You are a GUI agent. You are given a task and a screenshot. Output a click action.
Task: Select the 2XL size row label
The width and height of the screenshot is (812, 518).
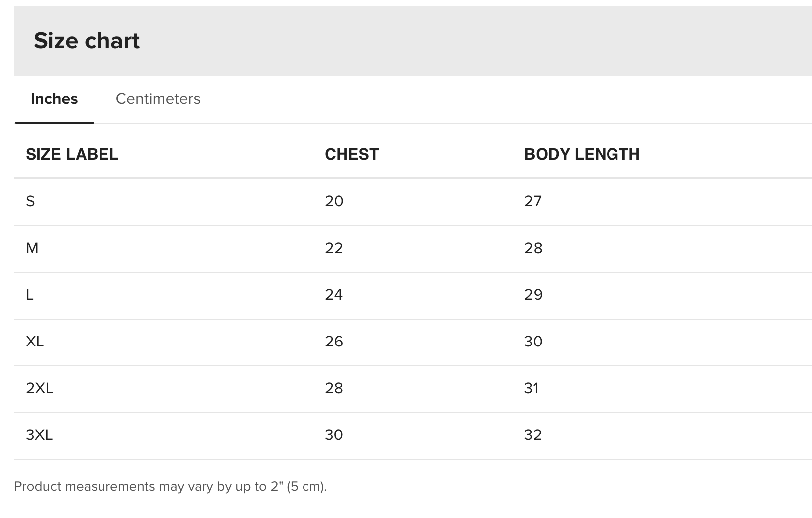[39, 388]
